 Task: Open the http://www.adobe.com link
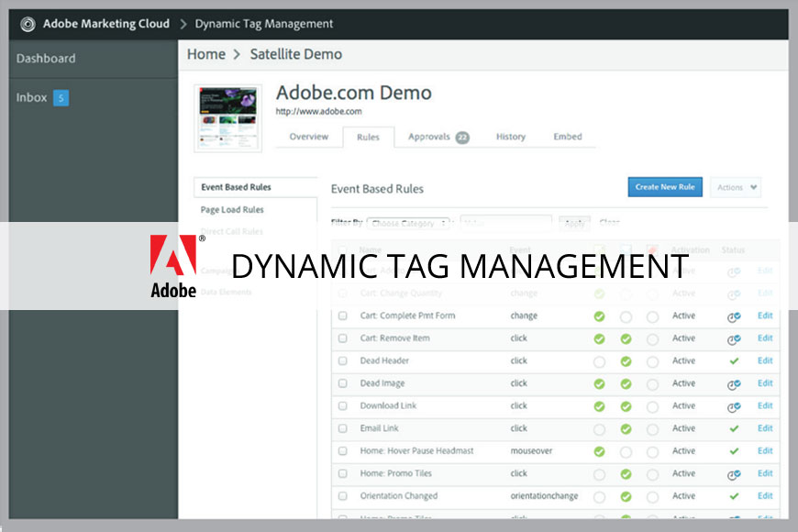coord(318,112)
